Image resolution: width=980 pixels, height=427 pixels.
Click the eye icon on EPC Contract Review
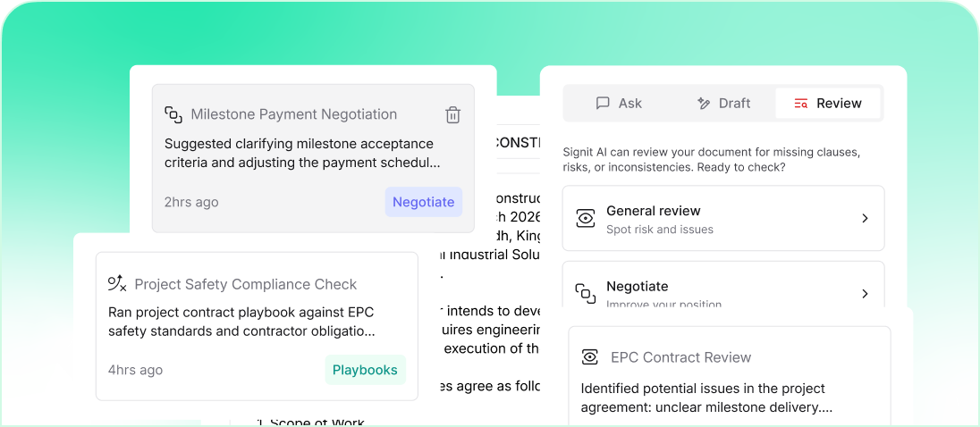(590, 357)
